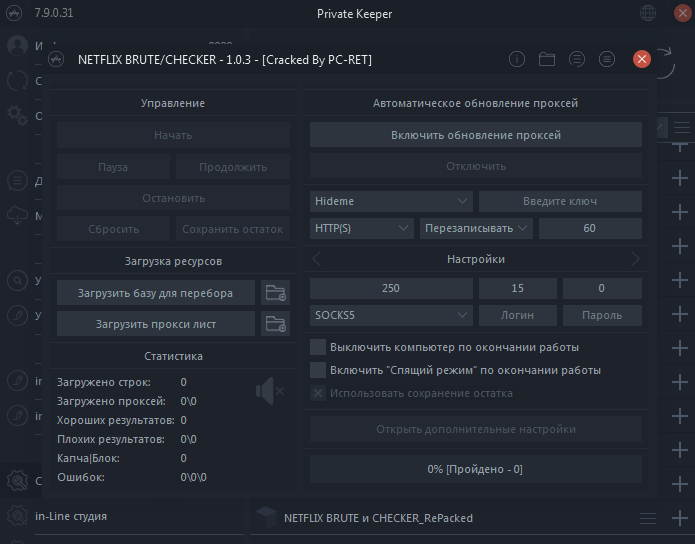This screenshot has width=695, height=544.
Task: Click the Загружено проксей statistic label
Action: pos(111,401)
